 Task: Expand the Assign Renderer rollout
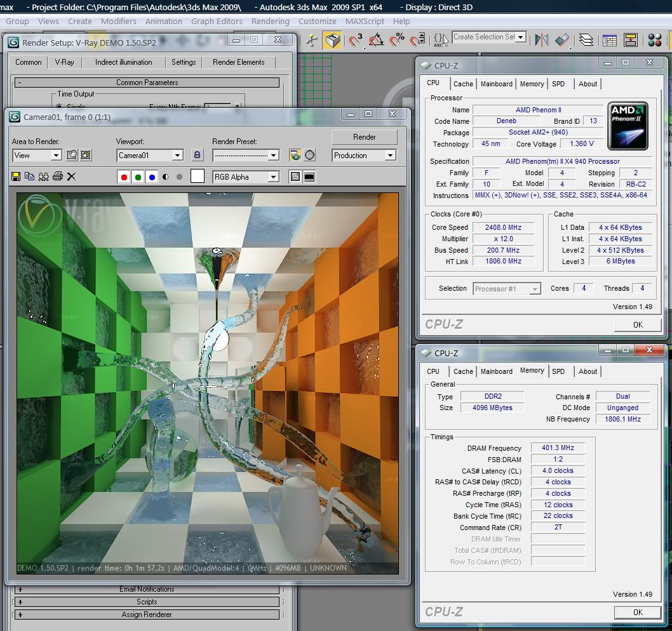(x=147, y=614)
